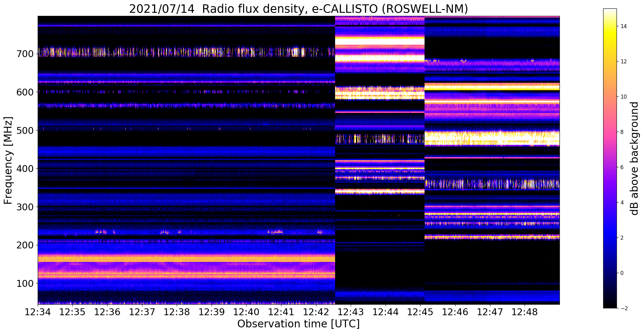Click the 100 frequency tick label
Screen dimensions: 644x333
[25, 283]
